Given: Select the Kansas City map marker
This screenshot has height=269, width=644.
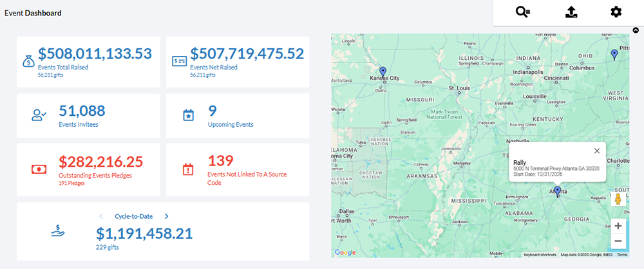Looking at the screenshot, I should click(383, 73).
